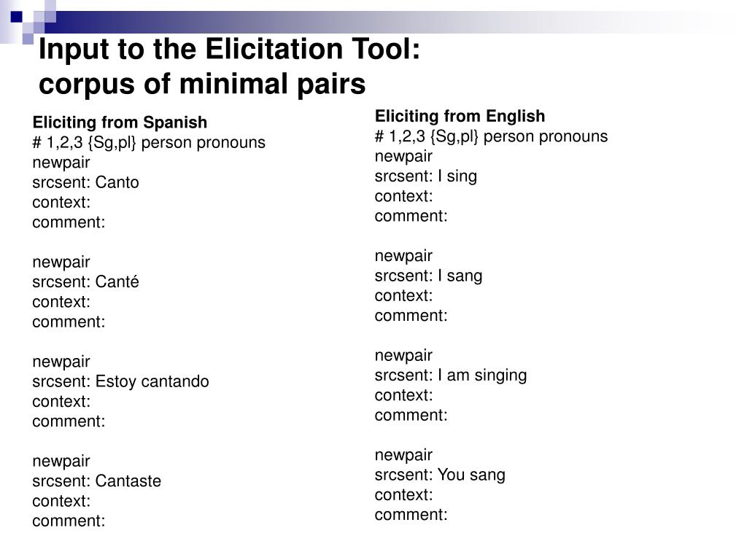Image resolution: width=747 pixels, height=560 pixels.
Task: Click the dark blue square decoration icon
Action: (17, 17)
